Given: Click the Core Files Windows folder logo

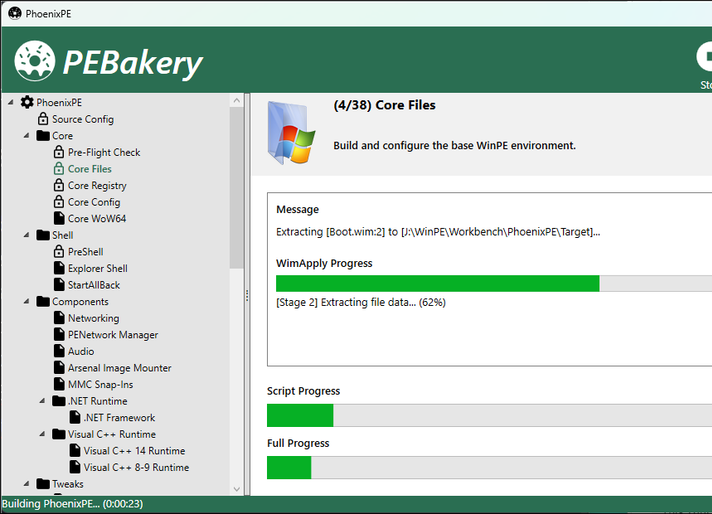Looking at the screenshot, I should click(291, 133).
